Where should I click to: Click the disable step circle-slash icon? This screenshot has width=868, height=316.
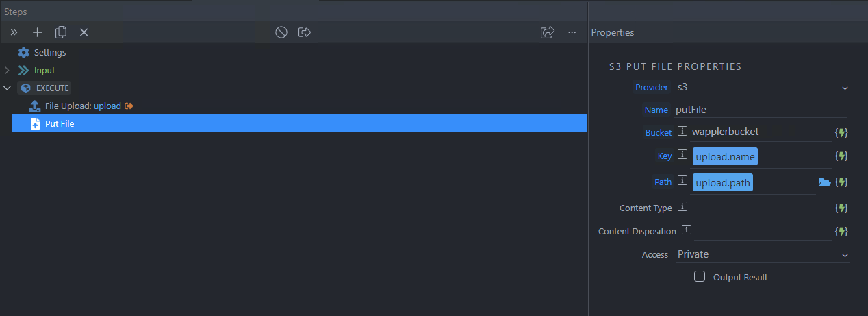281,32
